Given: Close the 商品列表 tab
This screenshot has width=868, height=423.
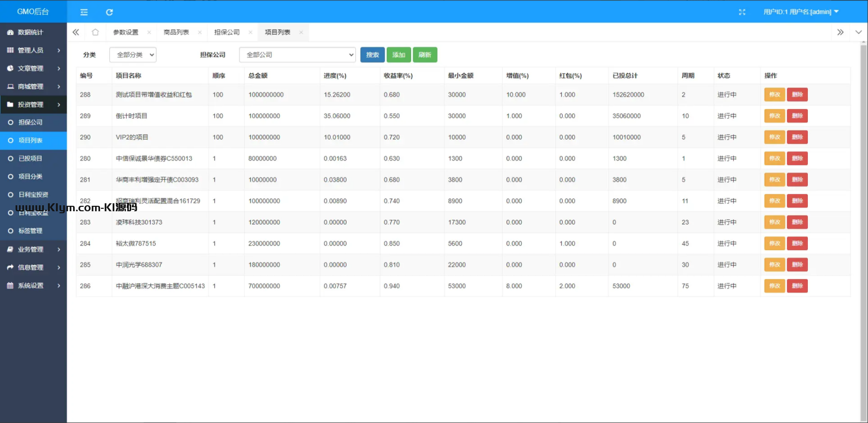Looking at the screenshot, I should coord(200,32).
